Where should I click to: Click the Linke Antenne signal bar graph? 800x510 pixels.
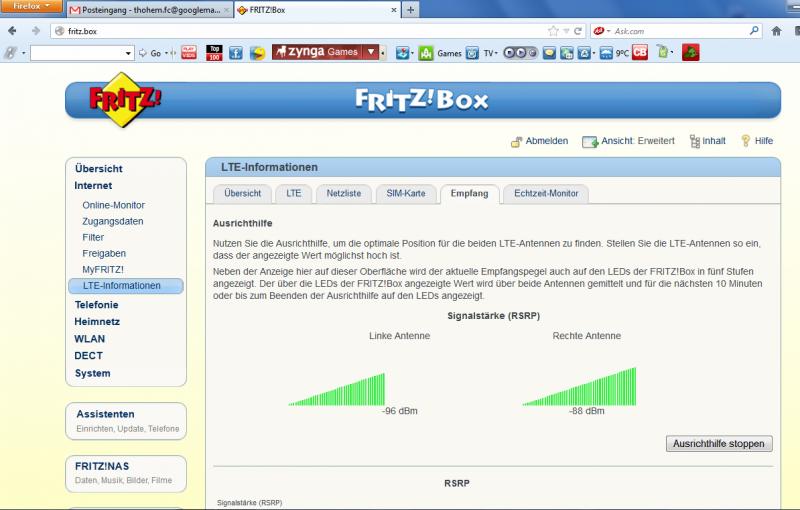tap(337, 390)
